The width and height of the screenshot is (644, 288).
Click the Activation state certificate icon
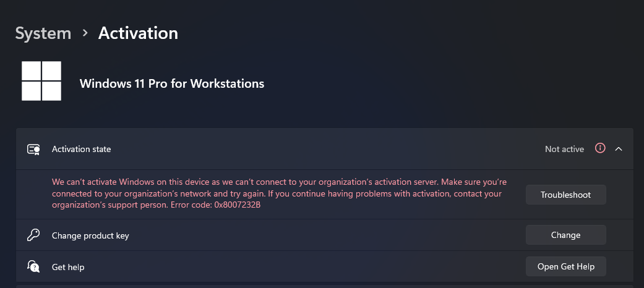(x=33, y=149)
